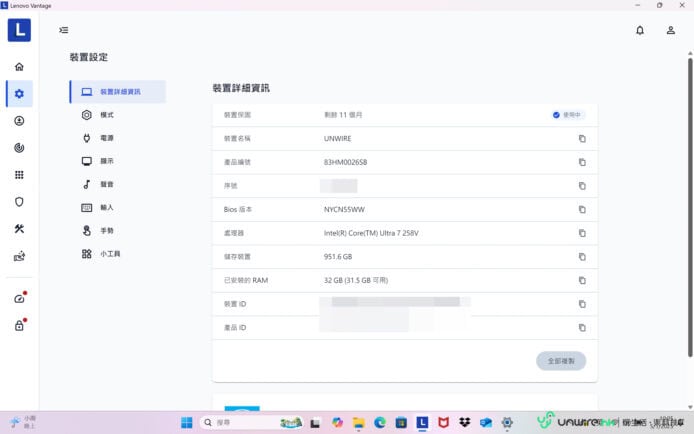Viewport: 694px width, 434px height.
Task: Select 手勢 settings tab
Action: (x=118, y=230)
